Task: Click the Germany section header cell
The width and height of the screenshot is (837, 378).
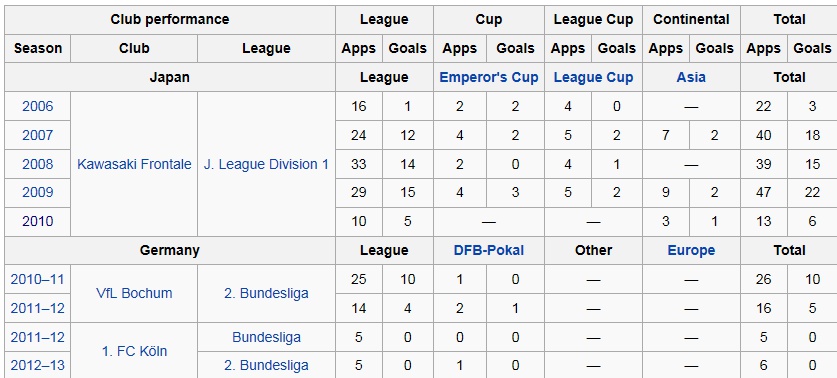Action: [170, 250]
